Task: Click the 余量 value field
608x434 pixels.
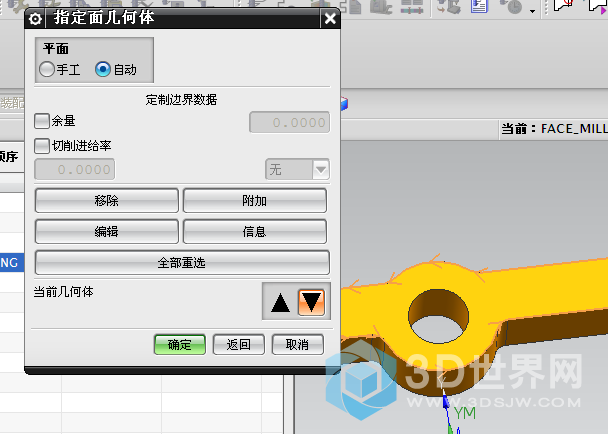Action: coord(290,122)
